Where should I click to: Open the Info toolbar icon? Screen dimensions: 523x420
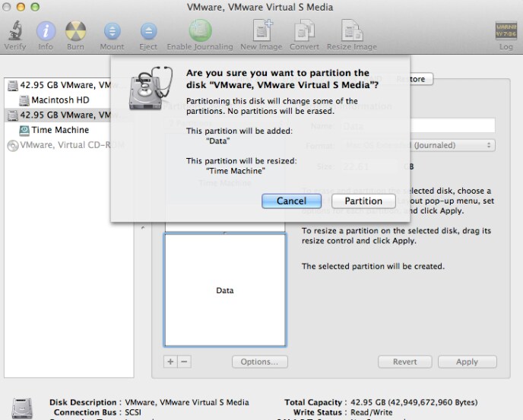tap(46, 31)
